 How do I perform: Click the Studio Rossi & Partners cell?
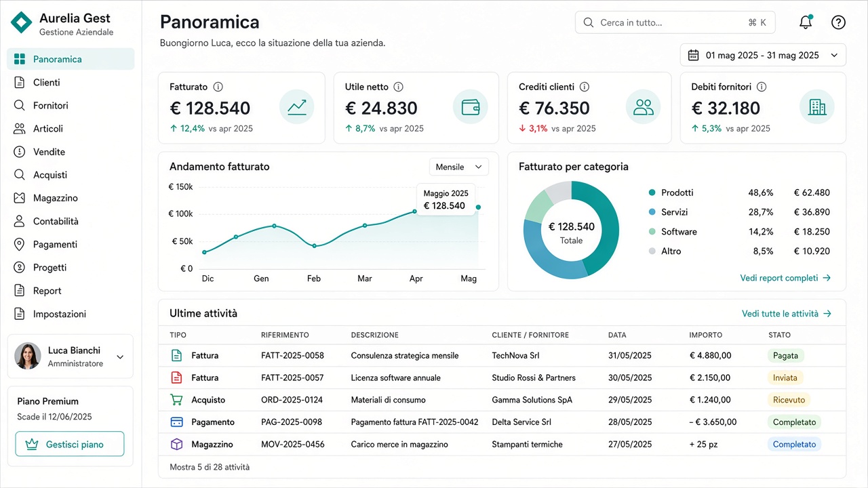point(534,378)
